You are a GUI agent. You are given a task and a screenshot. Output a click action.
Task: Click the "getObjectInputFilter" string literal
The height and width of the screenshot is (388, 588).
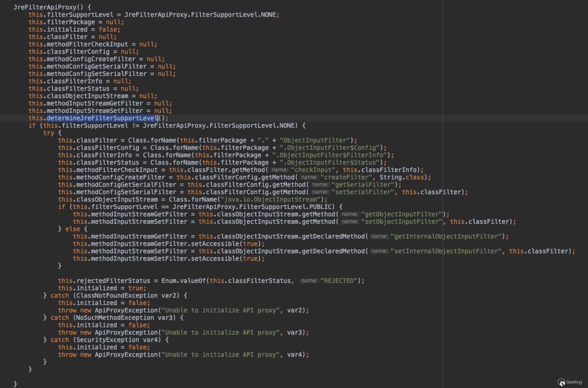point(402,215)
